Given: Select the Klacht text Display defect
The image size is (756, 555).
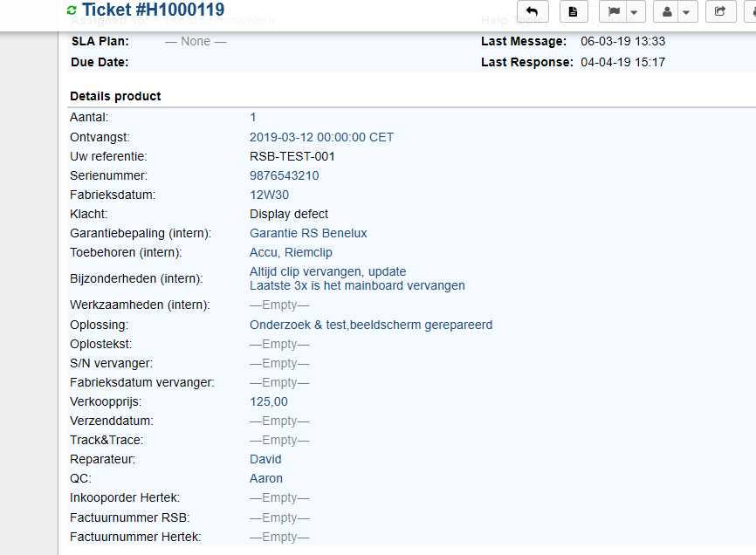Looking at the screenshot, I should pyautogui.click(x=289, y=214).
